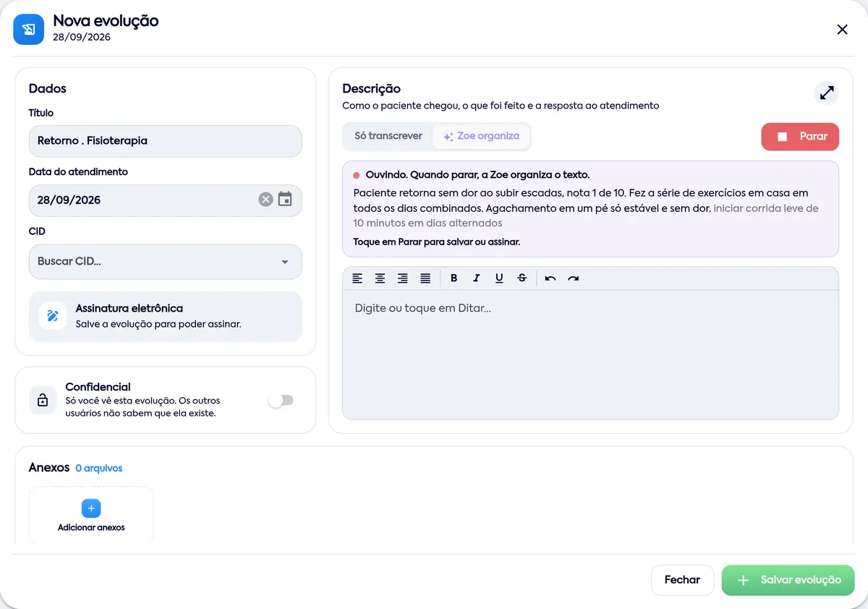The height and width of the screenshot is (609, 868).
Task: Click the Assinatura eletrônica pen icon
Action: click(53, 316)
